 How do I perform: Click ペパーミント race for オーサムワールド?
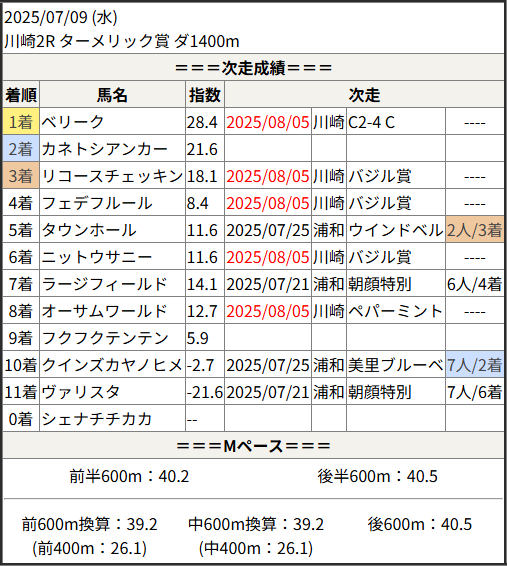[395, 311]
